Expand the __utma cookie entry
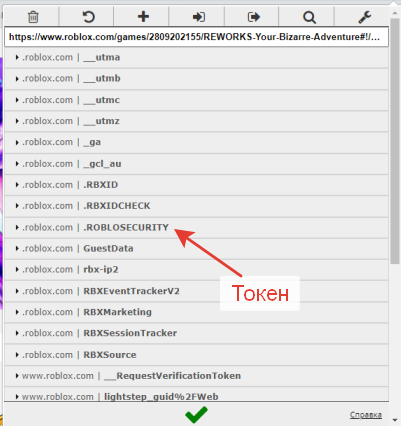Viewport: 401px width, 426px height. click(x=196, y=57)
